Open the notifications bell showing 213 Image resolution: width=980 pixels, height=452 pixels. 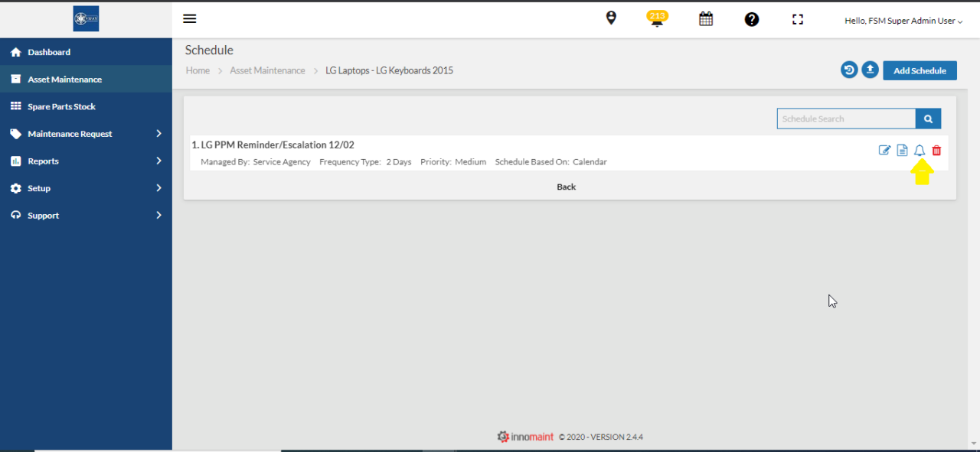pyautogui.click(x=657, y=19)
